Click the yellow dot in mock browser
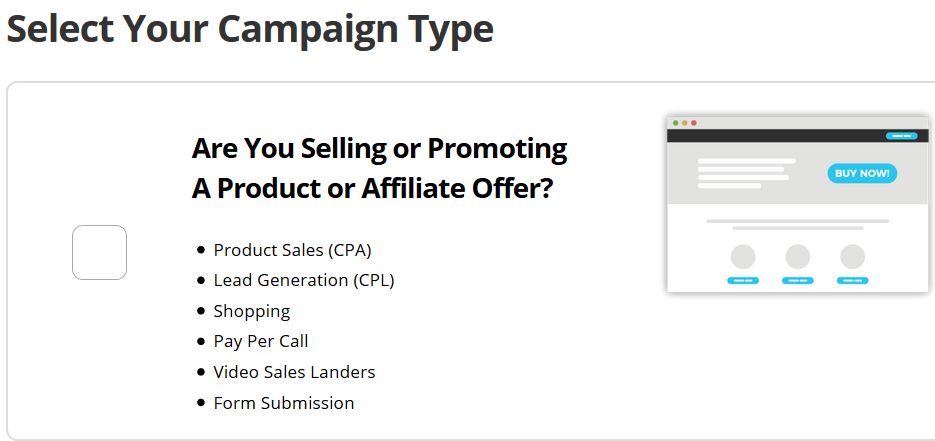 pos(685,123)
